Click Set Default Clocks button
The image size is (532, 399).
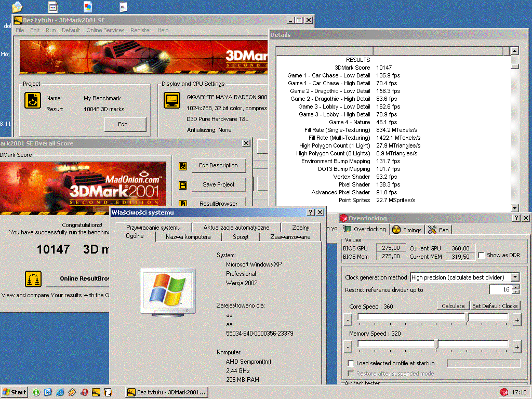click(495, 305)
